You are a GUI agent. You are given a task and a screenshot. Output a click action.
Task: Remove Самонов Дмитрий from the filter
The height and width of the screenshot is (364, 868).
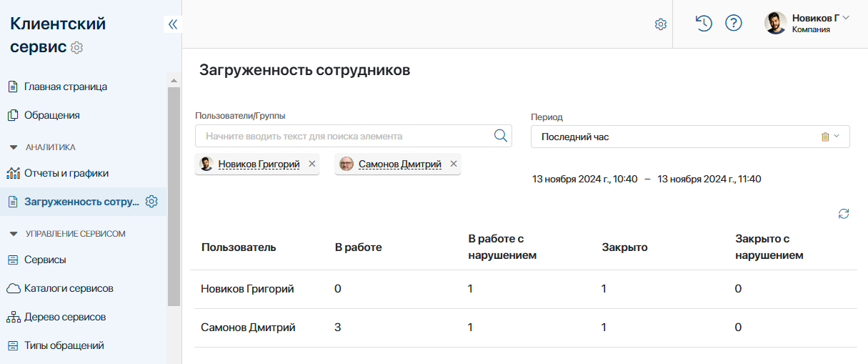(452, 164)
